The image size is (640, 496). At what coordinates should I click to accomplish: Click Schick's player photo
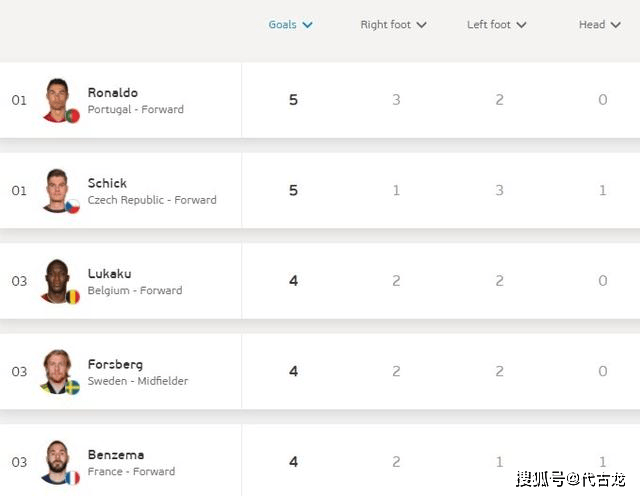58,191
